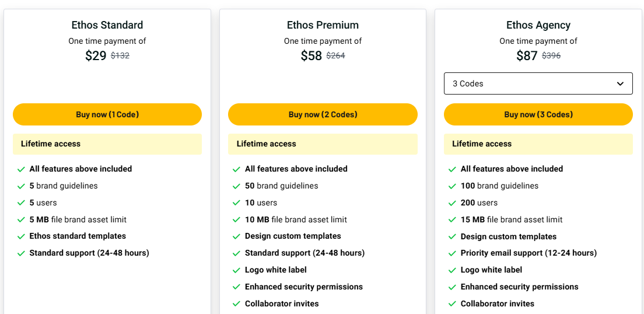Click checkmark beside Priority email support
Viewport: 644px width, 314px height.
452,253
